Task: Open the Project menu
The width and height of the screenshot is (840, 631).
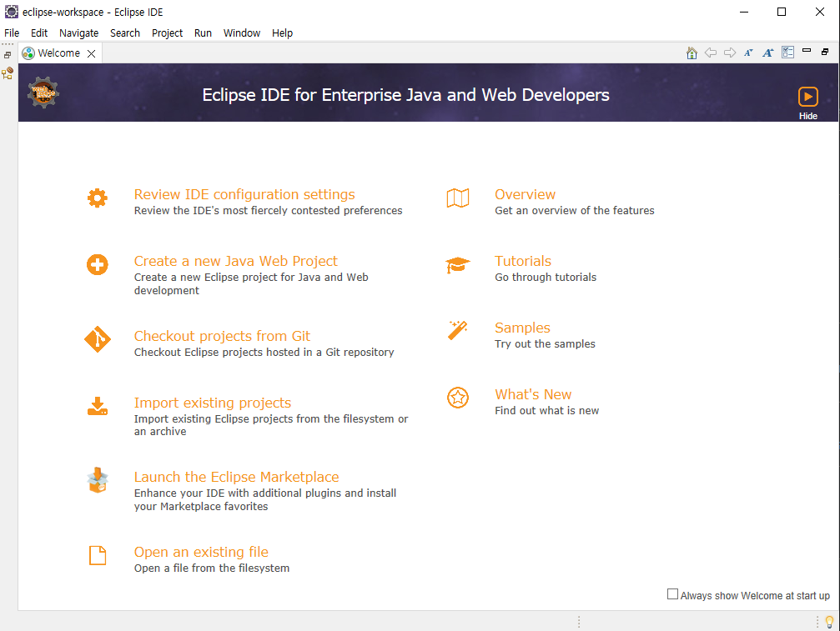Action: tap(167, 33)
